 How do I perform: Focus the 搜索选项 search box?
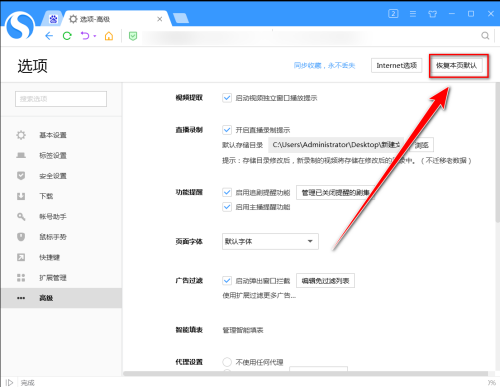click(61, 99)
